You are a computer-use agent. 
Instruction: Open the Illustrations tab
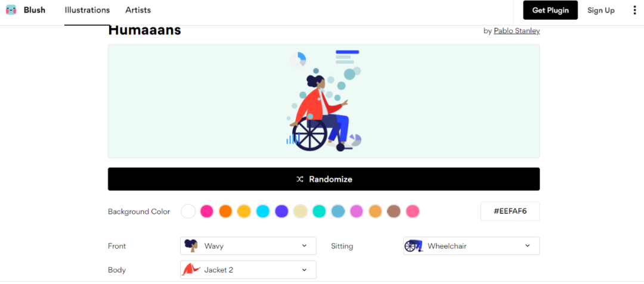pyautogui.click(x=87, y=10)
